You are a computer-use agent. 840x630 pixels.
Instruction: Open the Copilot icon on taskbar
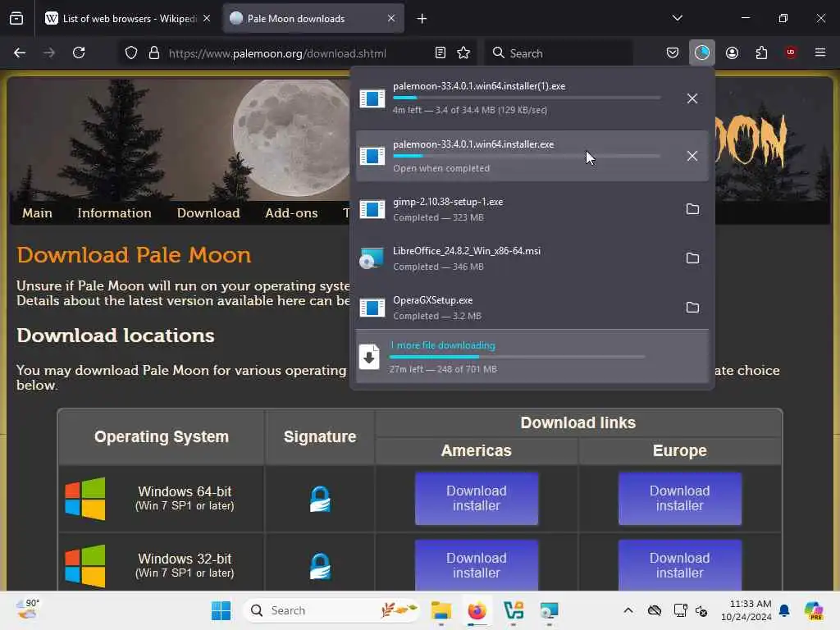pyautogui.click(x=813, y=610)
